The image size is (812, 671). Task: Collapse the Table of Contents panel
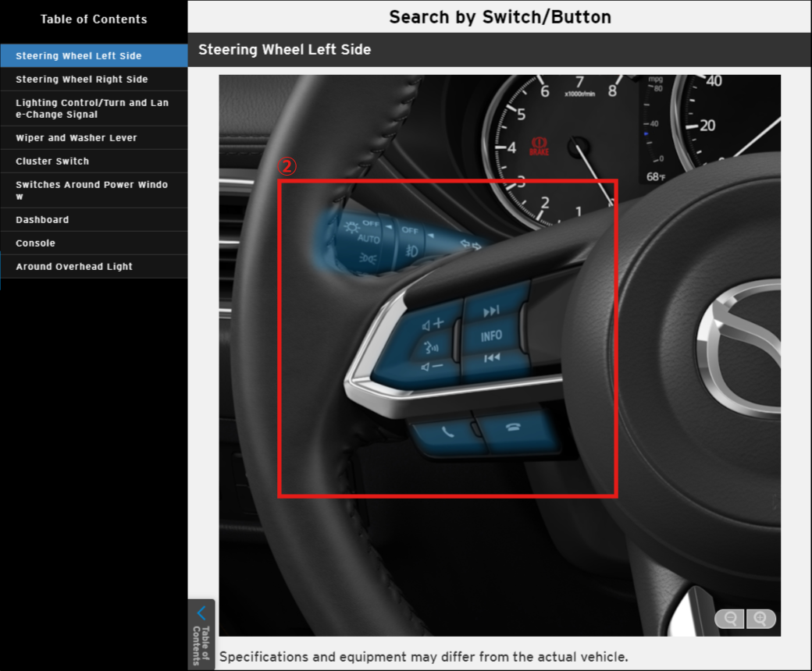[201, 634]
